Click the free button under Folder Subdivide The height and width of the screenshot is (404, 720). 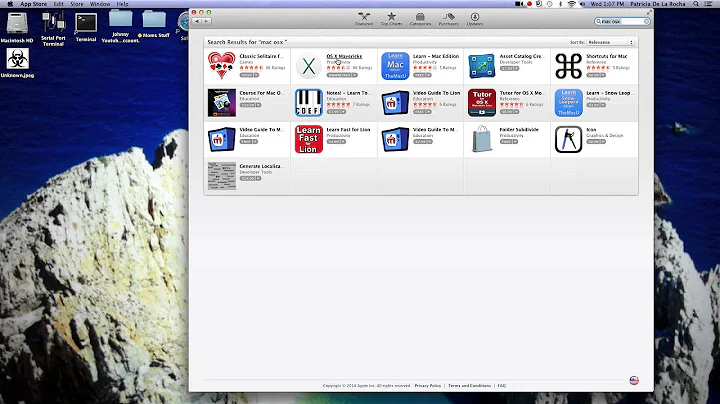[x=509, y=141]
